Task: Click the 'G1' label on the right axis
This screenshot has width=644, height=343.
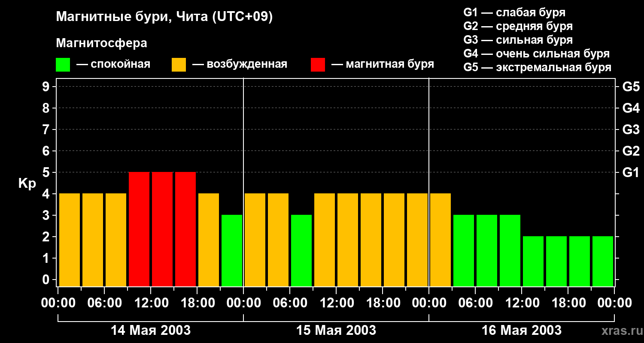Action: click(631, 172)
